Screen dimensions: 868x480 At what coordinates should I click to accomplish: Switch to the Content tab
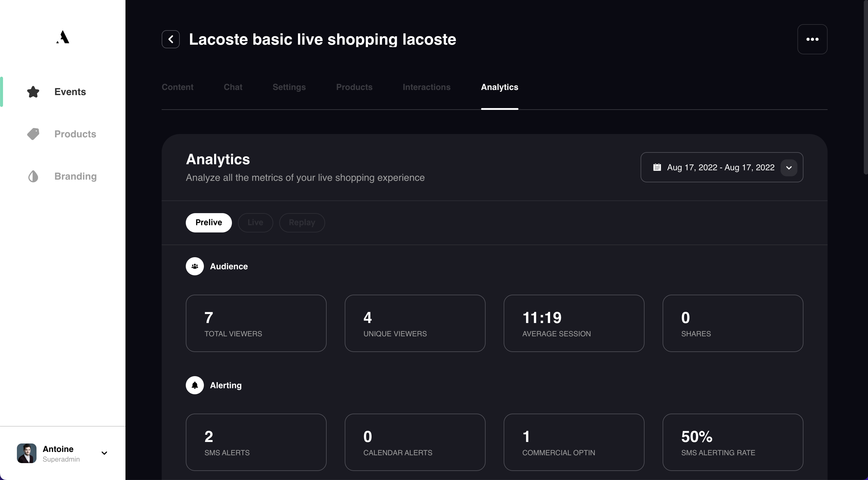178,87
